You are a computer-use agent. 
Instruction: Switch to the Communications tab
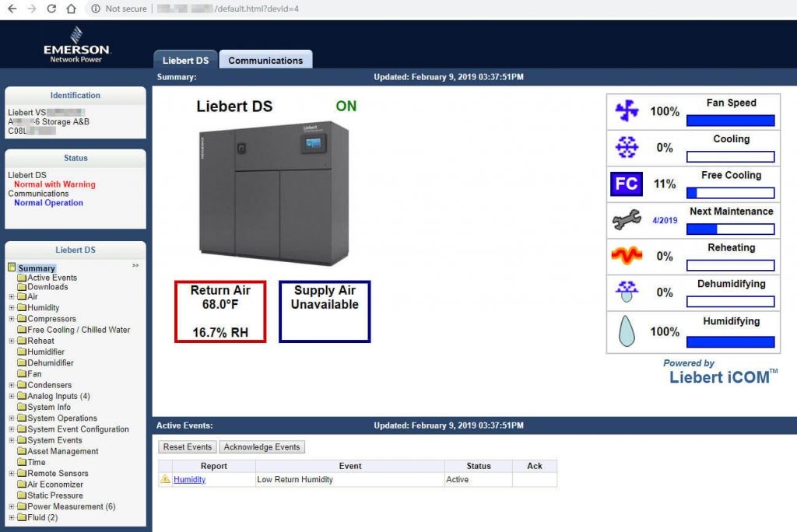265,60
